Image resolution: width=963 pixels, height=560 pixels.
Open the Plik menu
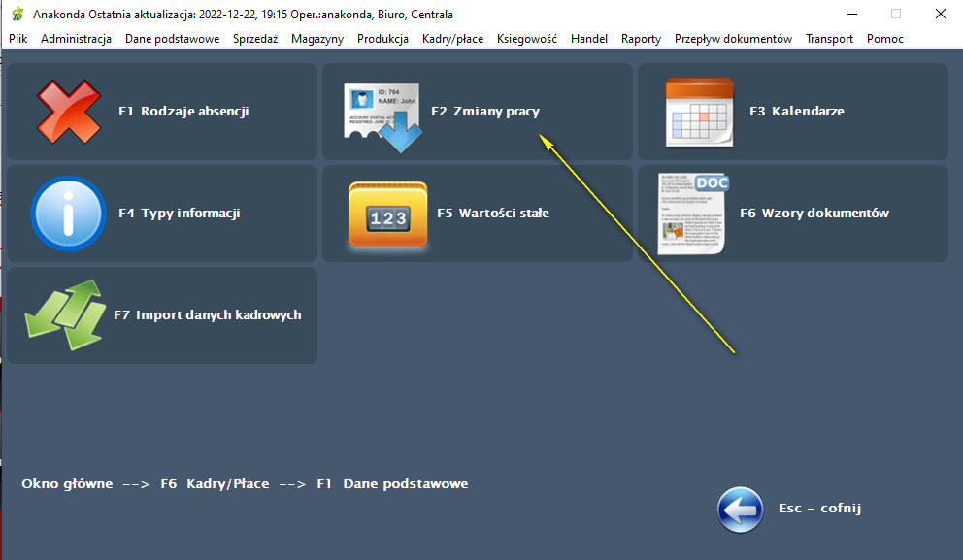18,39
